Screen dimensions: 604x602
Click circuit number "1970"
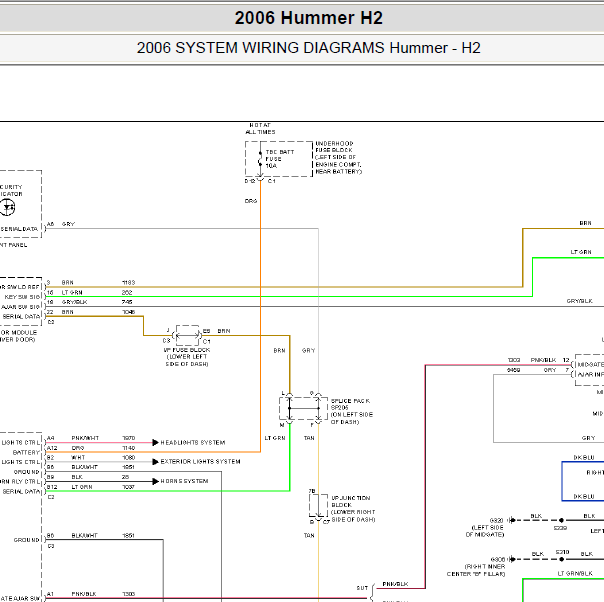click(129, 438)
